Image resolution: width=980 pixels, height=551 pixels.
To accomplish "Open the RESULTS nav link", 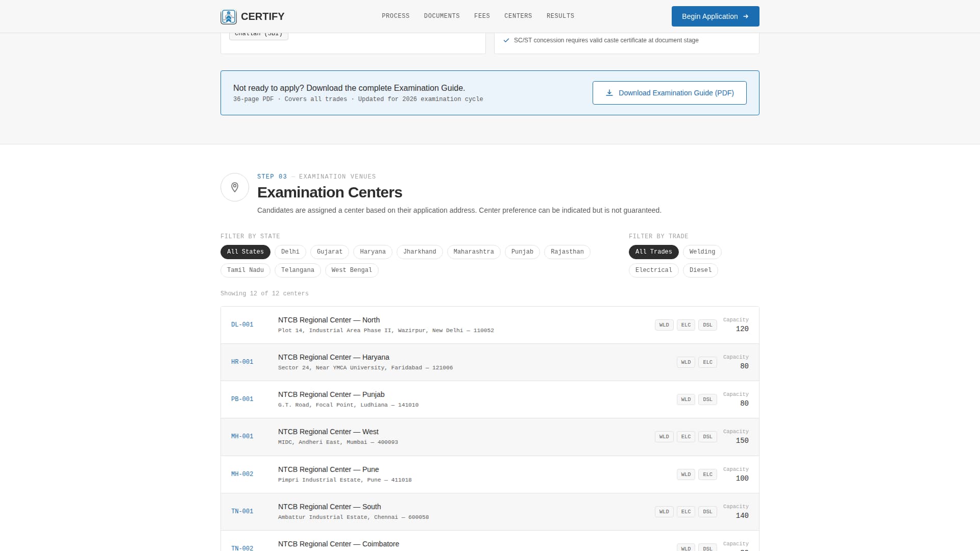I will pyautogui.click(x=560, y=16).
